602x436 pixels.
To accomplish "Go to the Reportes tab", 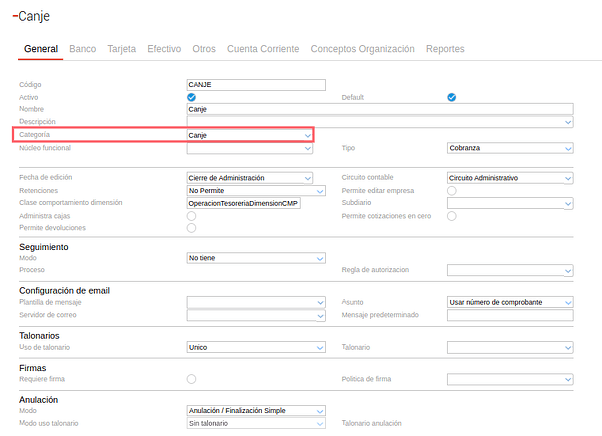I will pyautogui.click(x=445, y=49).
